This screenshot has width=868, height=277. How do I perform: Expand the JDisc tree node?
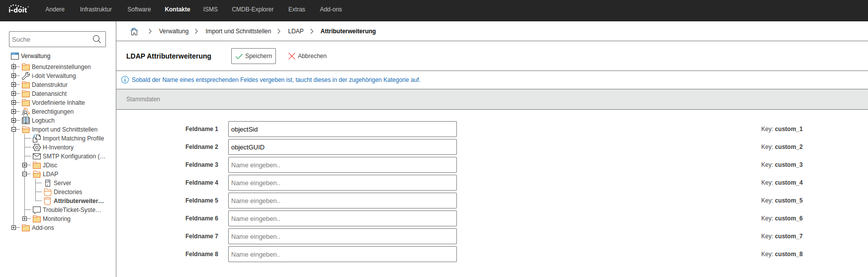(x=25, y=165)
